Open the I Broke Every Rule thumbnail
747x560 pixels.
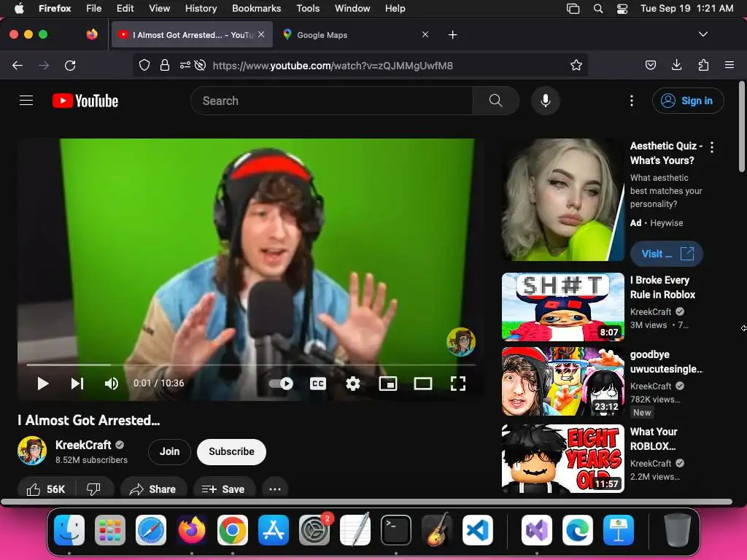click(x=562, y=307)
